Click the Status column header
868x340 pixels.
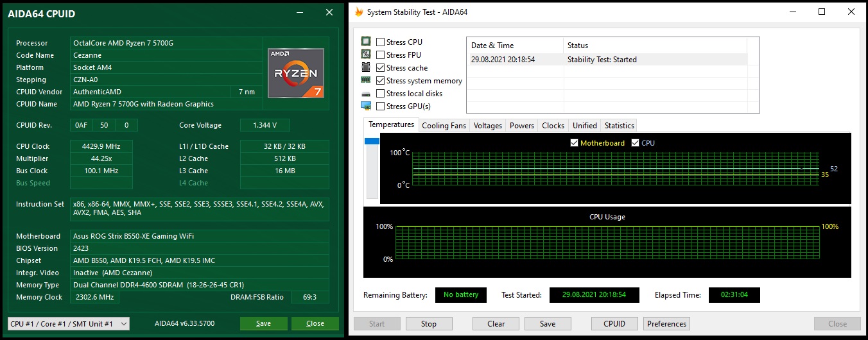tap(655, 46)
